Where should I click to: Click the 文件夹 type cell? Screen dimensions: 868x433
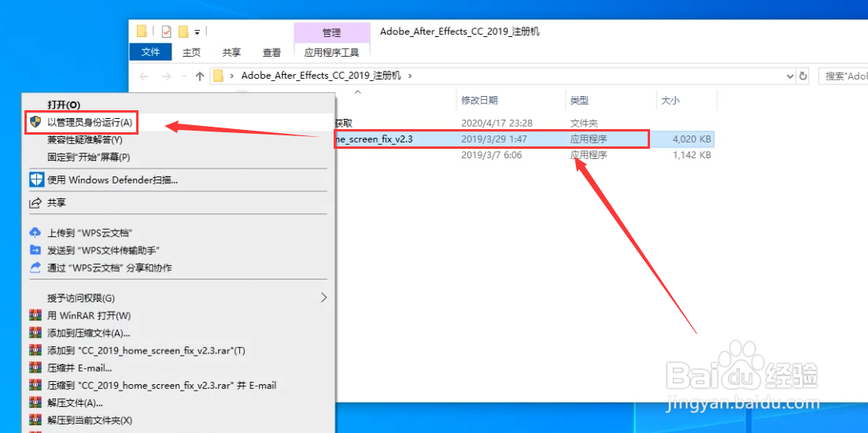pos(584,123)
